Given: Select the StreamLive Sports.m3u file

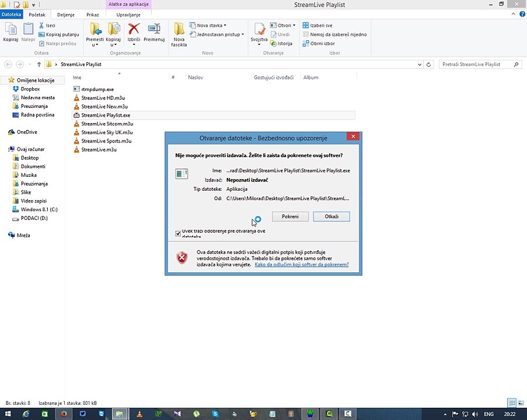Looking at the screenshot, I should click(102, 141).
